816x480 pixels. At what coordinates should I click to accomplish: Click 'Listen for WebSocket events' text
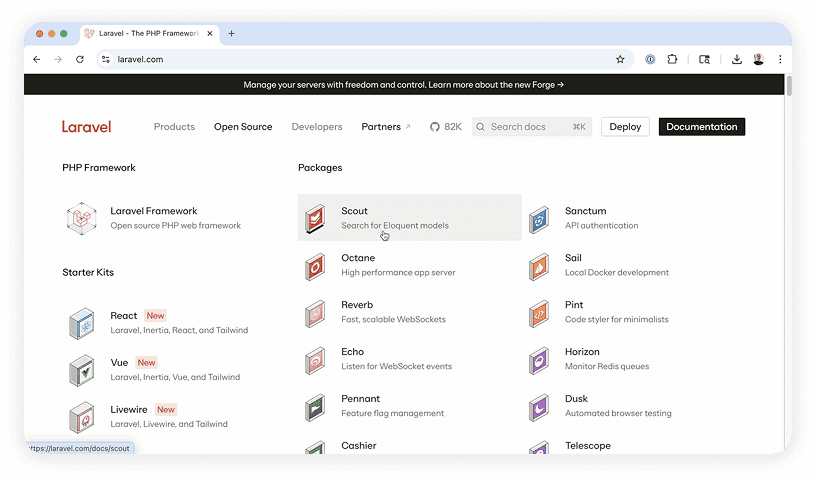point(397,366)
